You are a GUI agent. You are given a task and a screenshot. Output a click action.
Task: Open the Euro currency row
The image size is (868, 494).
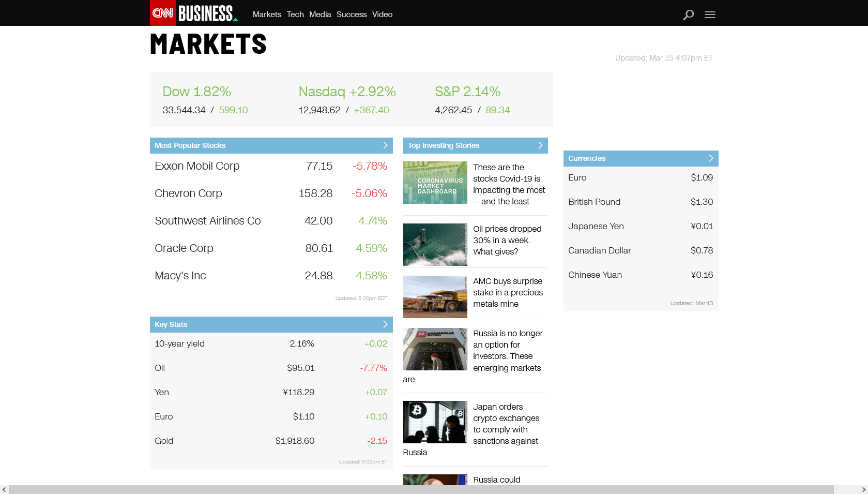(x=641, y=177)
